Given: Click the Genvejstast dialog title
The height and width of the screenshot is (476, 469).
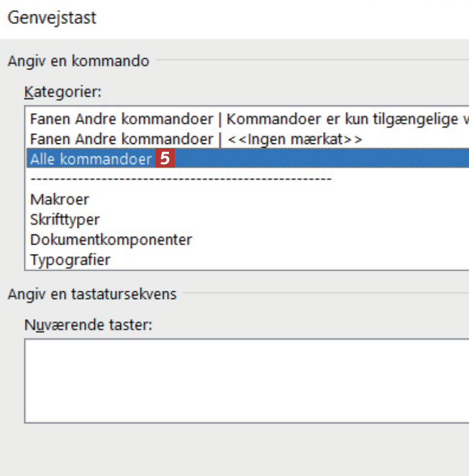Looking at the screenshot, I should pos(52,17).
